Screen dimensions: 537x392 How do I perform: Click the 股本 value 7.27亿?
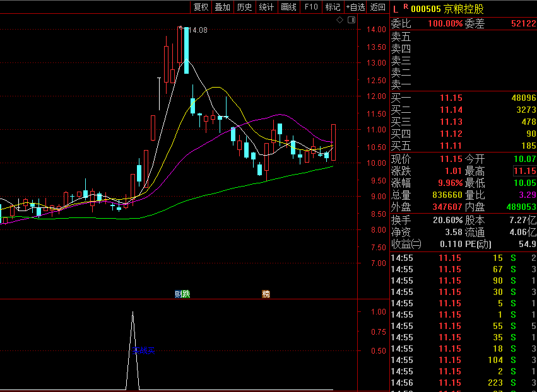pyautogui.click(x=522, y=220)
